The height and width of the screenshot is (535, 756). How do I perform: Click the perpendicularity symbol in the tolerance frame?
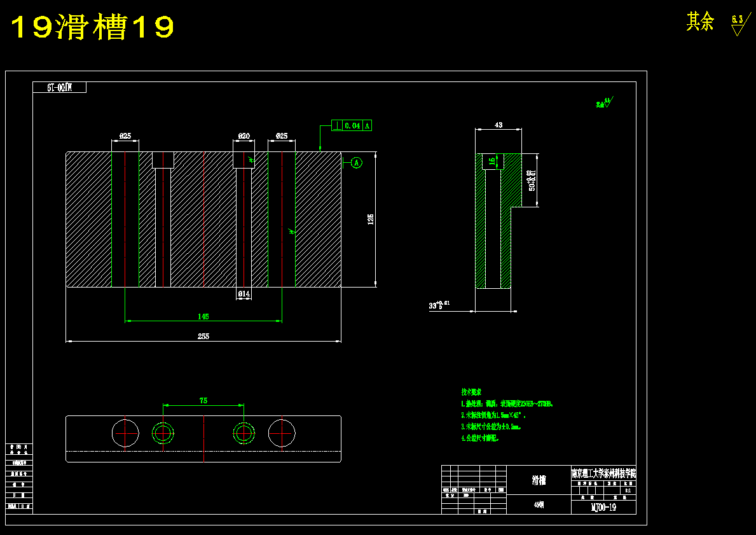(x=337, y=125)
